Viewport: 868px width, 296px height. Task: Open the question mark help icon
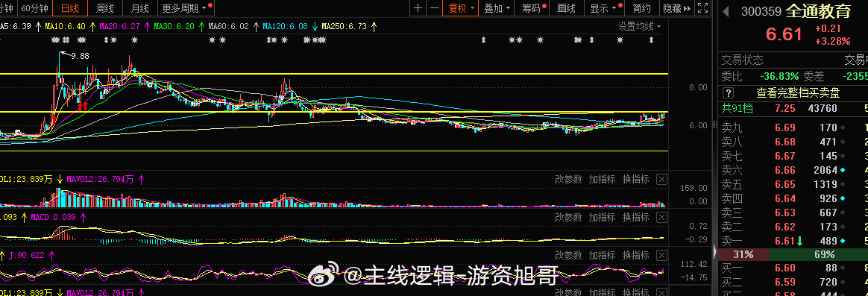(x=729, y=93)
